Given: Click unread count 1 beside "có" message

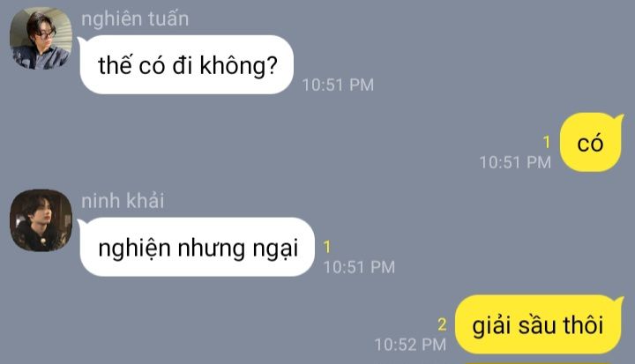Looking at the screenshot, I should tap(547, 142).
